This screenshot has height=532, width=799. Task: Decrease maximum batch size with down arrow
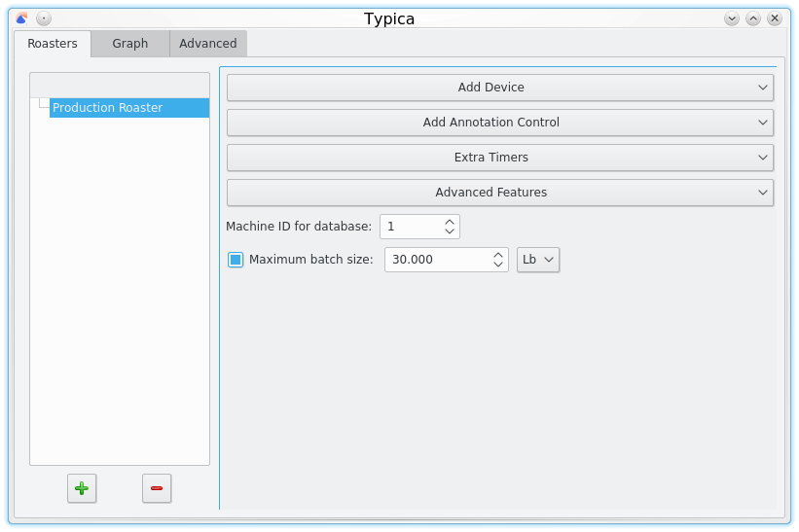498,265
